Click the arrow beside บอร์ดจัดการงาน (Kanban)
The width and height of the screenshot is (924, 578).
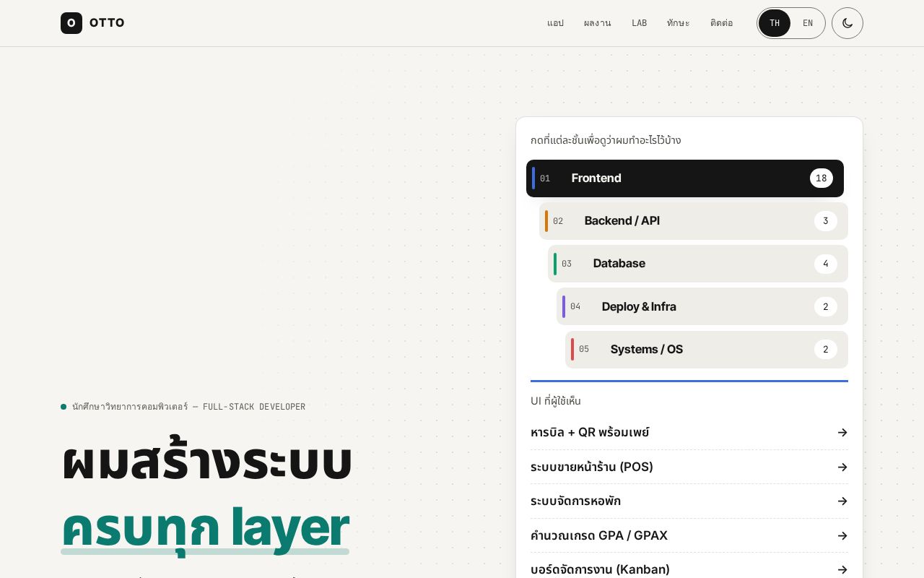[x=842, y=569]
